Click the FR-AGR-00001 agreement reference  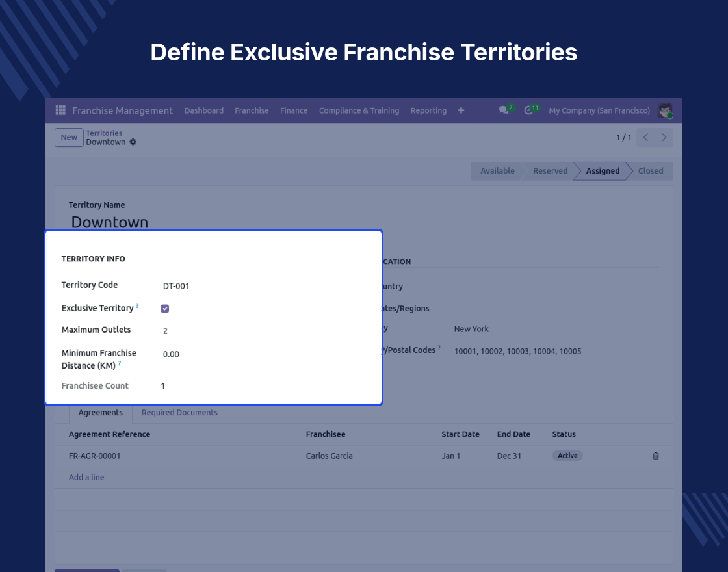[x=95, y=456]
